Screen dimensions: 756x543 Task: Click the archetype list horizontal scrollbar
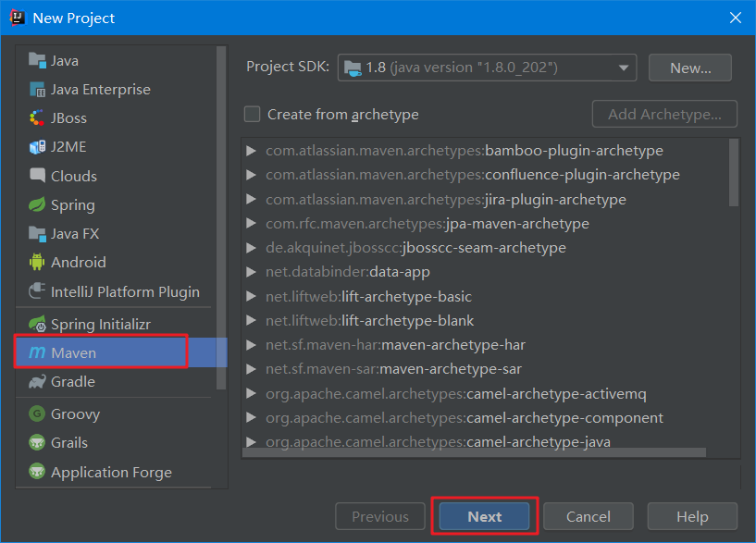tap(475, 452)
